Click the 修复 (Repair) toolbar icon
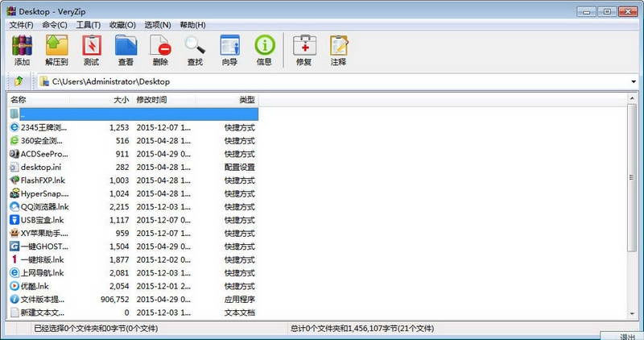 click(x=303, y=50)
